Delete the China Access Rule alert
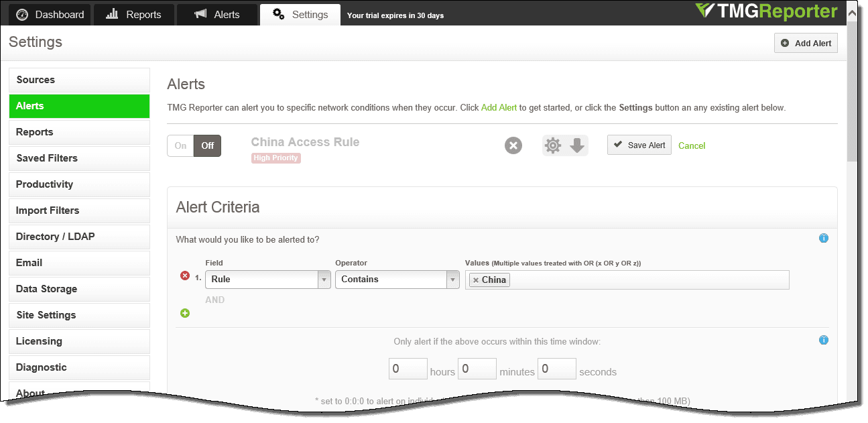Image resolution: width=868 pixels, height=423 pixels. click(513, 145)
